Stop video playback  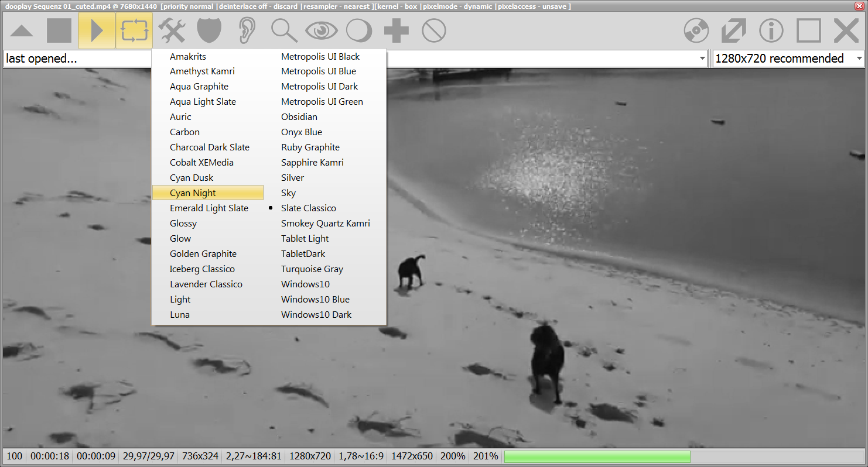[59, 30]
